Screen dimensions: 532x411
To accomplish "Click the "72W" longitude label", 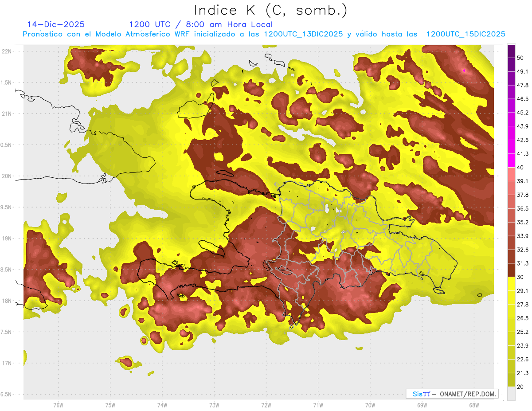I will click(266, 405).
